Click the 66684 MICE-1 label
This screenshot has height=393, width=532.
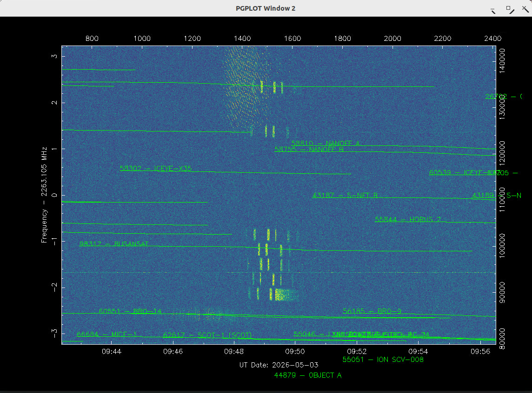pos(106,334)
